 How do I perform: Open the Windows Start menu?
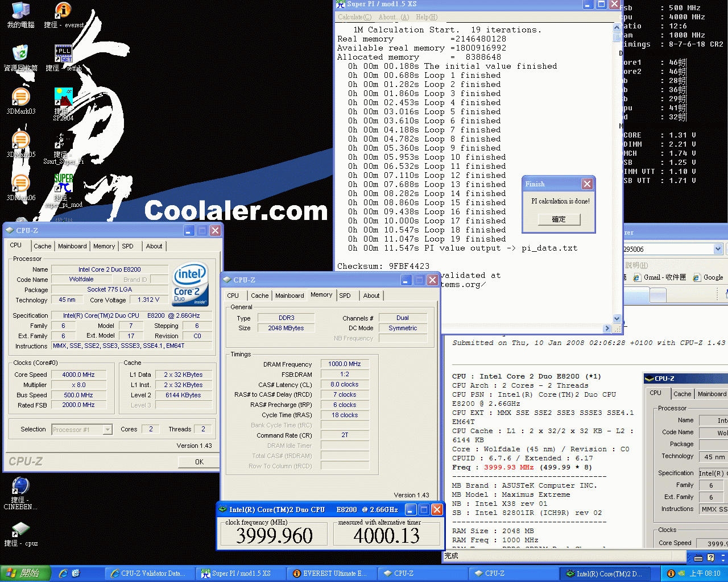point(26,573)
